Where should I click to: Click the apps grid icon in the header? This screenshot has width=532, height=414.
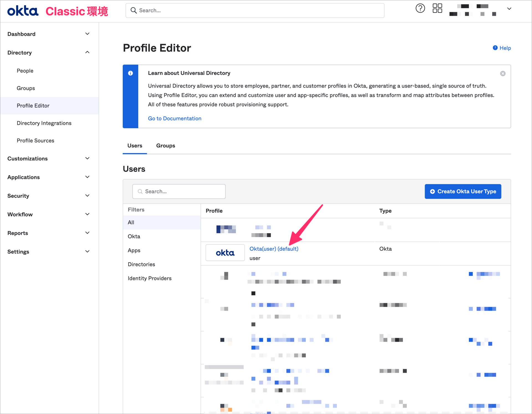(x=437, y=9)
